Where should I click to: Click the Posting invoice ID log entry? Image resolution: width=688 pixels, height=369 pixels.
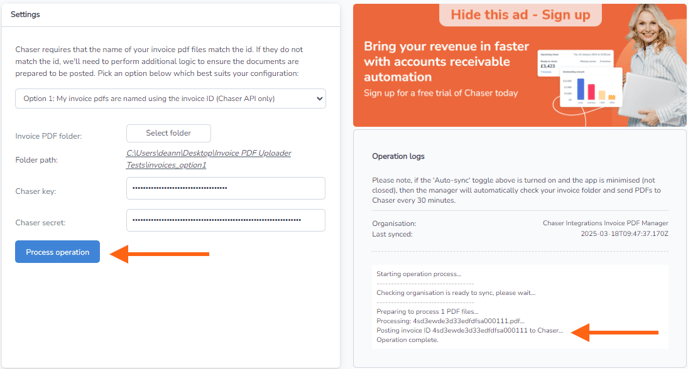(469, 330)
